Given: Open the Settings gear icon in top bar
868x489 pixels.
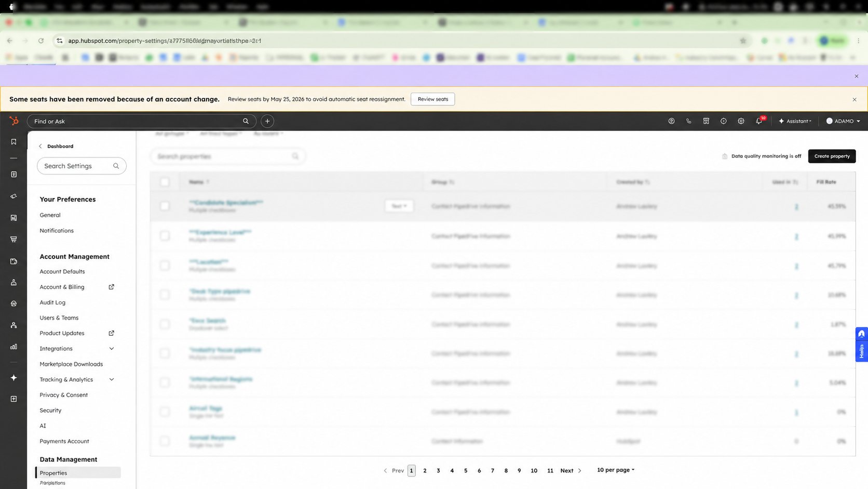Looking at the screenshot, I should pyautogui.click(x=741, y=121).
